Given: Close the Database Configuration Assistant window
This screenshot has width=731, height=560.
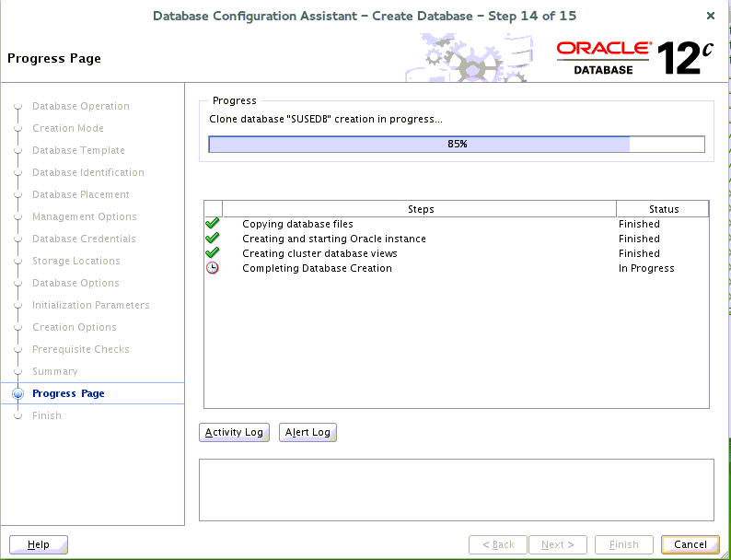Looking at the screenshot, I should (710, 16).
